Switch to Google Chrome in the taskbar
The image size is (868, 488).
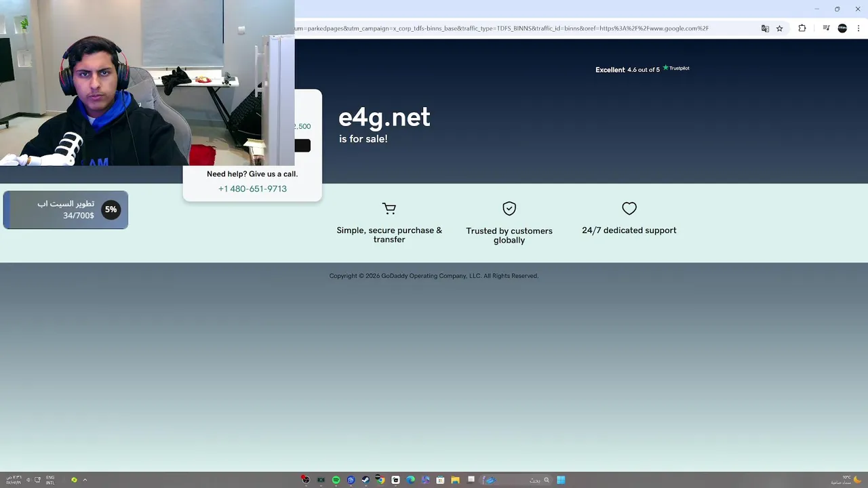point(380,480)
